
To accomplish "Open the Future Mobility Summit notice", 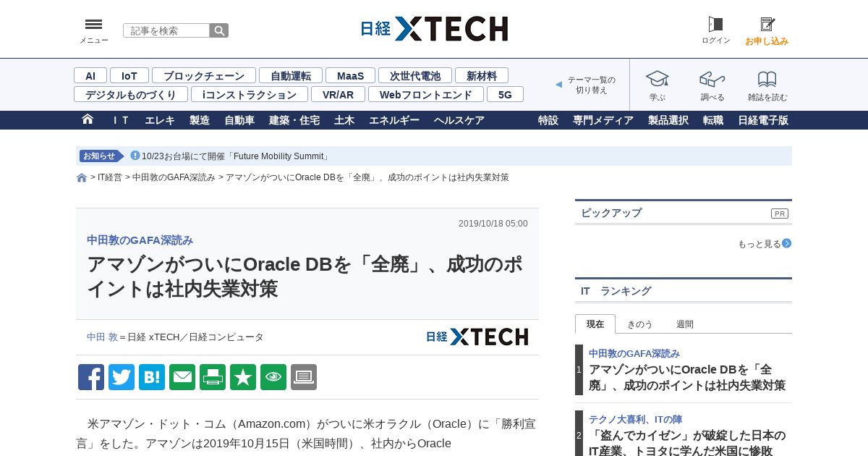I will tap(236, 156).
